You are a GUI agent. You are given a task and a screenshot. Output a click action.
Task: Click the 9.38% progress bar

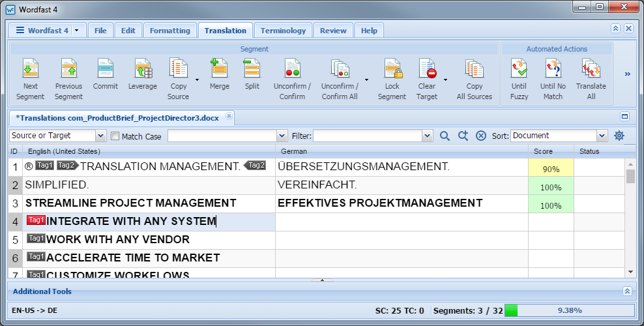click(569, 310)
